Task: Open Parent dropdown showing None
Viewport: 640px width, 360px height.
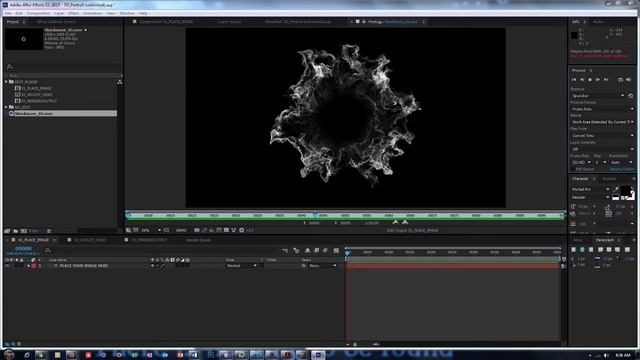Action: [322, 266]
